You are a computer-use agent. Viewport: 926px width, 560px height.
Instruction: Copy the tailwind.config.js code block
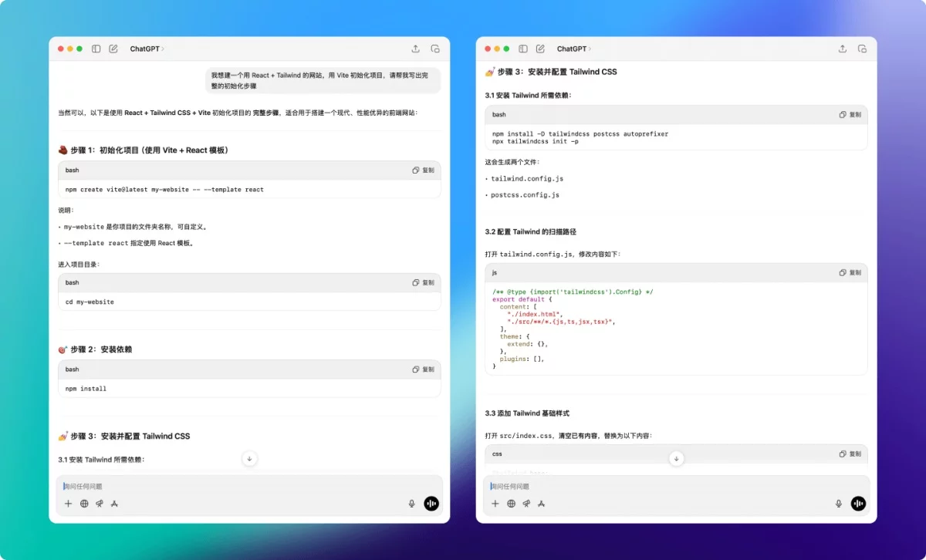(850, 273)
